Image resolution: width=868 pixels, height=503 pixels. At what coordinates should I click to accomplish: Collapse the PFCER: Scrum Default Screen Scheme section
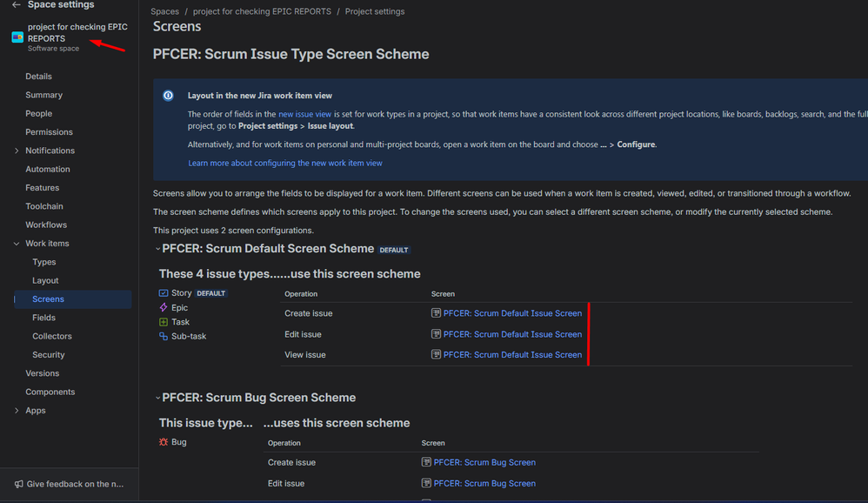(x=157, y=248)
